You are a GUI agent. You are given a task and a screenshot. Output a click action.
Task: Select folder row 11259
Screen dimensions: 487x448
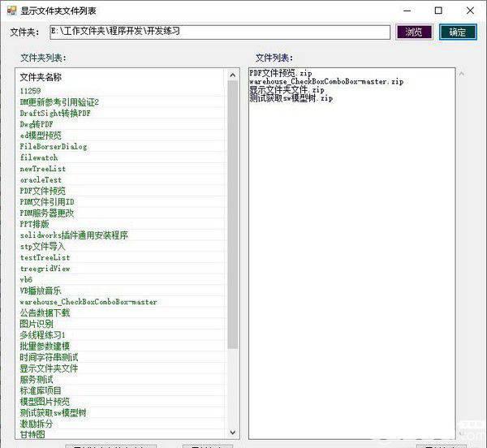click(31, 91)
